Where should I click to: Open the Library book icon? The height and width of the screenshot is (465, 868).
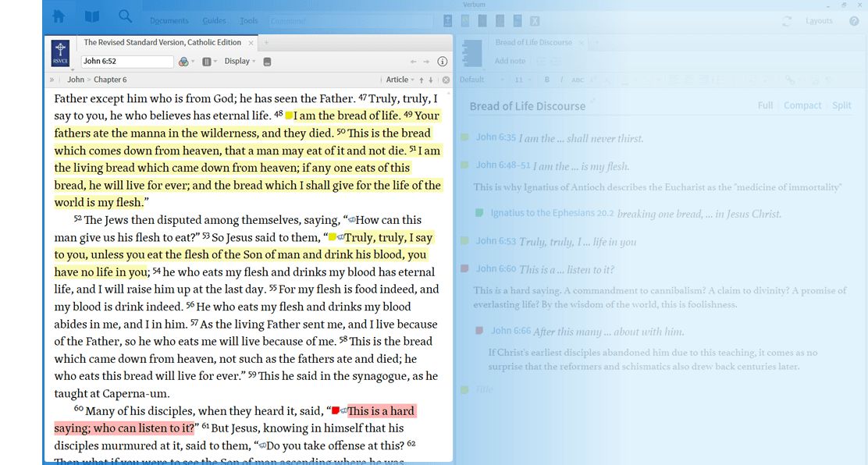click(x=92, y=16)
